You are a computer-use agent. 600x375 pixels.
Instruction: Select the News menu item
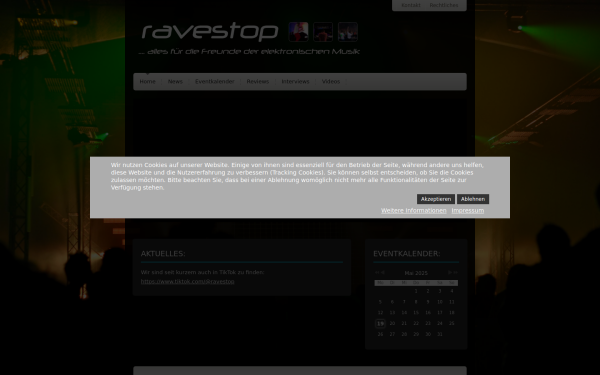click(175, 82)
